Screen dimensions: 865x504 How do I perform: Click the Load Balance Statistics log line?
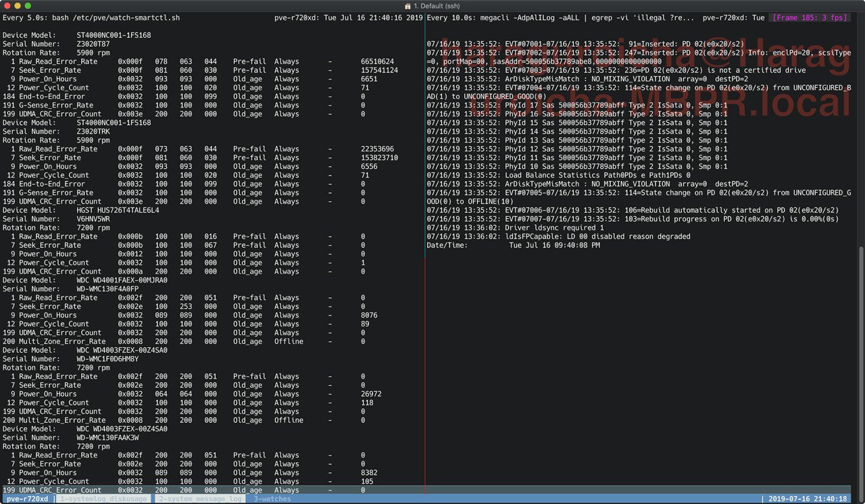558,176
